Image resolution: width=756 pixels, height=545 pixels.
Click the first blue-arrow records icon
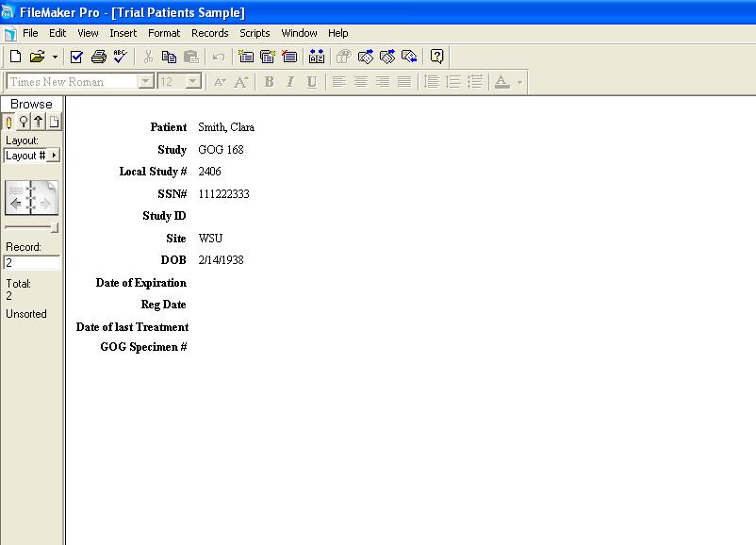click(x=366, y=57)
